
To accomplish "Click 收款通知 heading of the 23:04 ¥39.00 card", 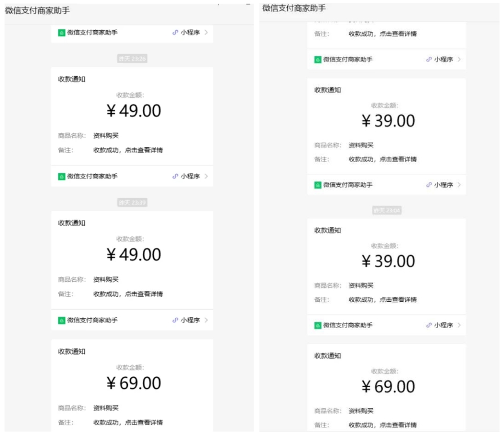I will (328, 230).
